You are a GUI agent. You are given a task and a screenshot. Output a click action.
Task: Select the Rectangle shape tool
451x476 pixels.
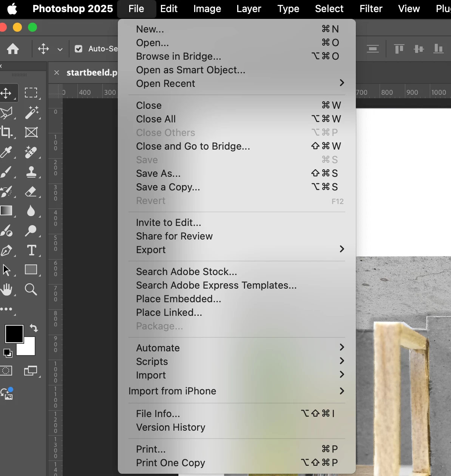[x=31, y=270]
